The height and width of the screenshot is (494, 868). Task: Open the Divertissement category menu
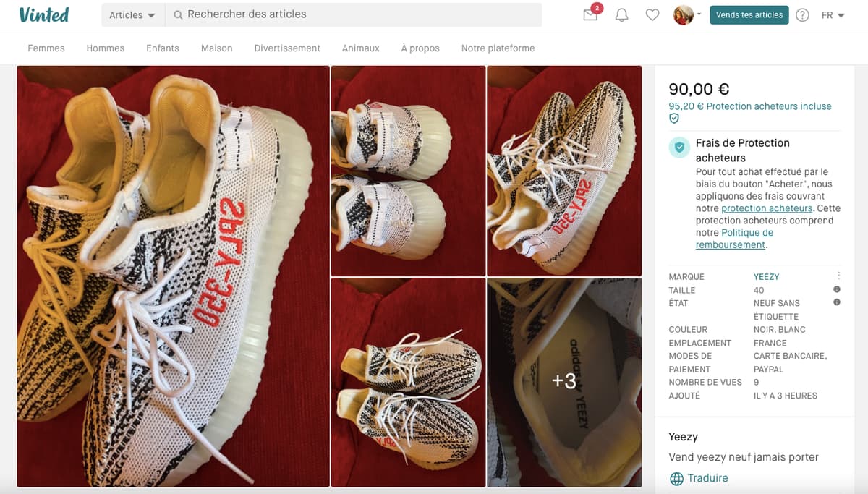(x=287, y=48)
